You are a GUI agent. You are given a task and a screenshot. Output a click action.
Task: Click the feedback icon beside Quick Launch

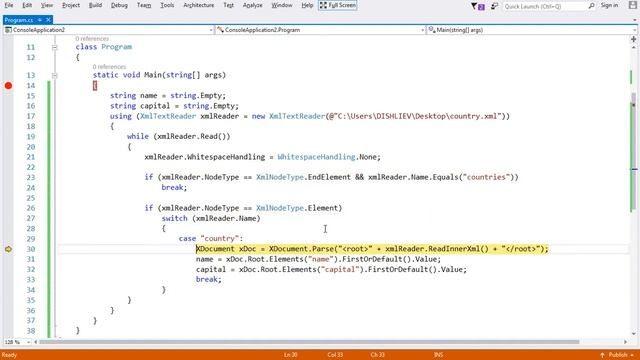(x=494, y=6)
